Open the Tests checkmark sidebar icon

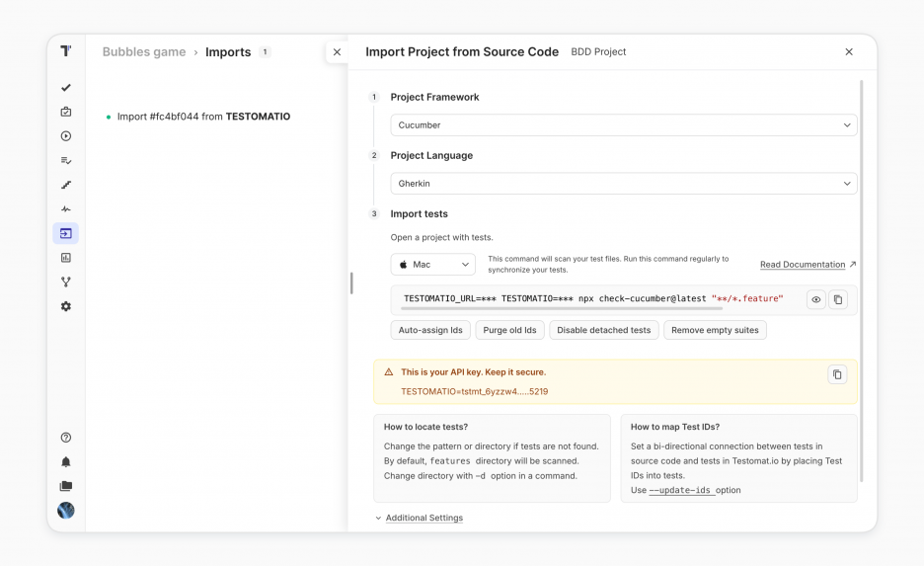pyautogui.click(x=66, y=87)
